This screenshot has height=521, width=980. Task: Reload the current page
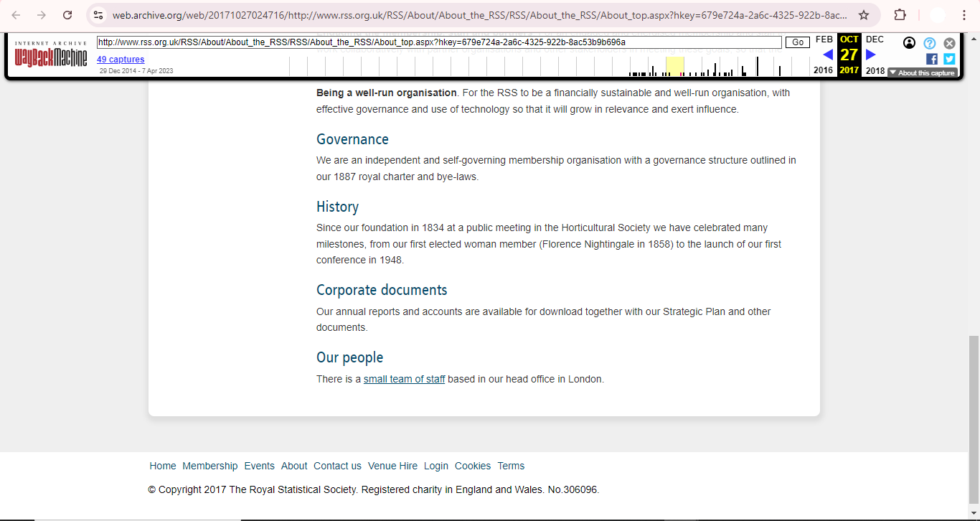click(67, 15)
